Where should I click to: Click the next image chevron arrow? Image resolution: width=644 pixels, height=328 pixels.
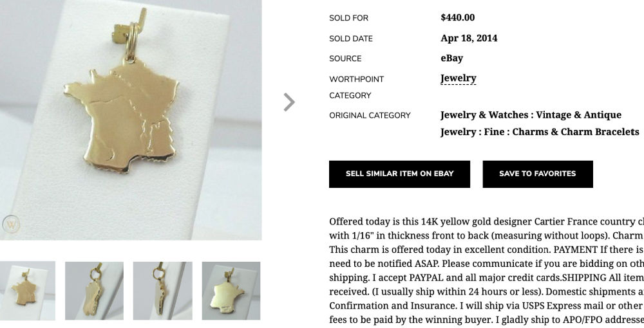pyautogui.click(x=289, y=102)
